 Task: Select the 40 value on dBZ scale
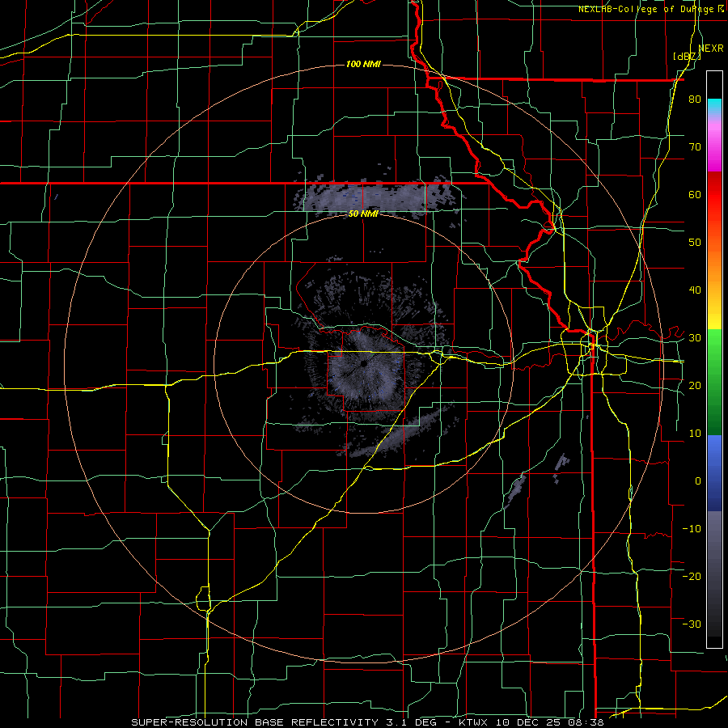[695, 290]
